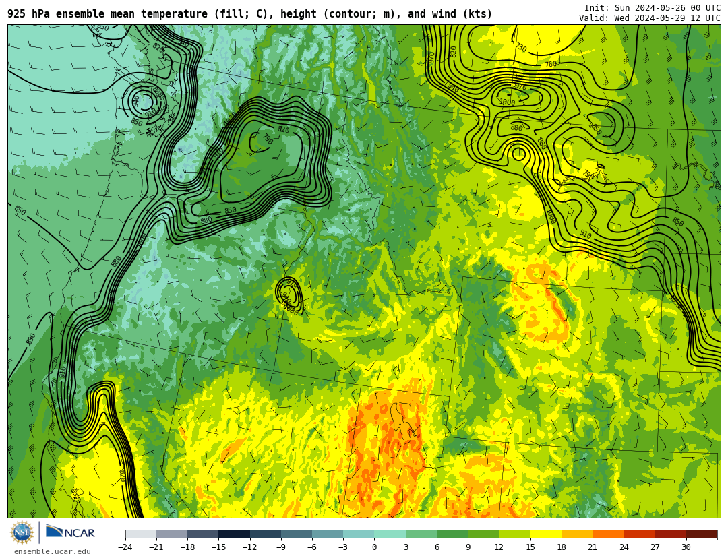Click the 21 colorbar tick label

coord(593,547)
